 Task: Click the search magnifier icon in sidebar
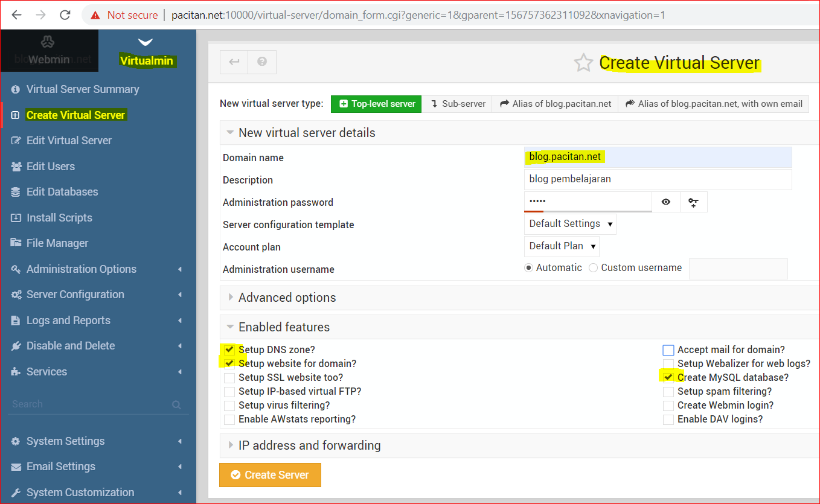pyautogui.click(x=176, y=404)
